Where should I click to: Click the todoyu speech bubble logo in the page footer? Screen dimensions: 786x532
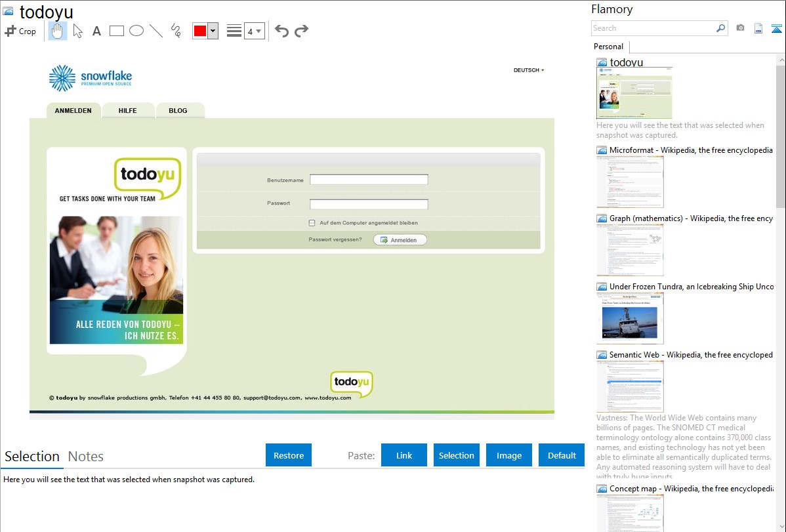(352, 383)
